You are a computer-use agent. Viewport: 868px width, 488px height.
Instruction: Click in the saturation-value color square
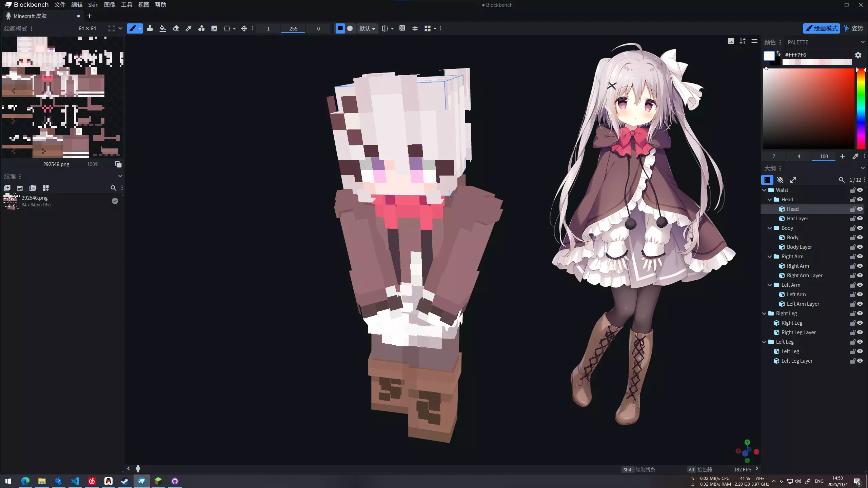(x=808, y=108)
